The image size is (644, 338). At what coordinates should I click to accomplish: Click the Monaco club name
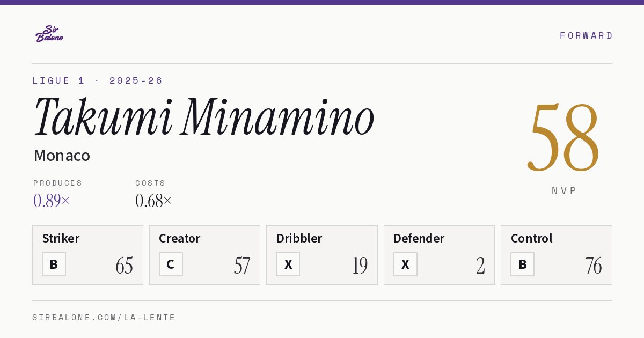[62, 156]
